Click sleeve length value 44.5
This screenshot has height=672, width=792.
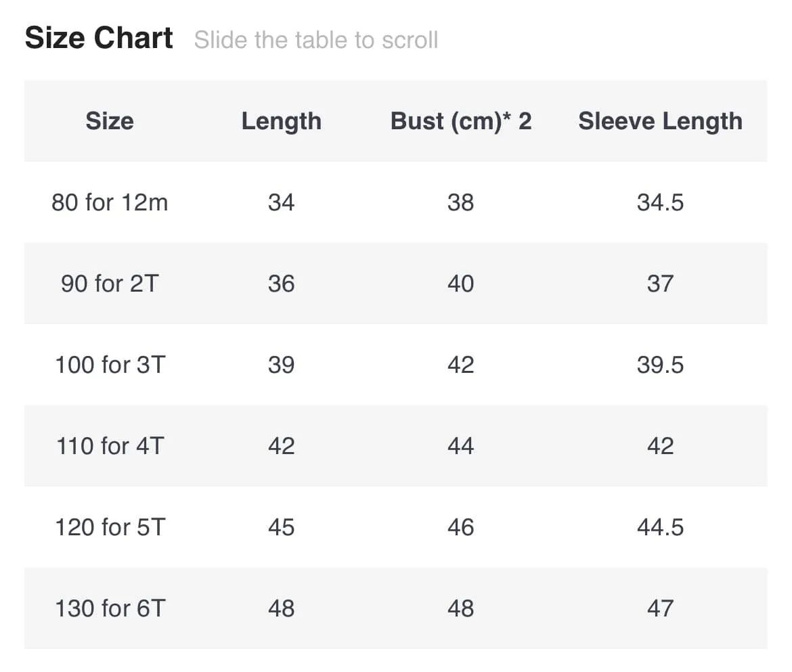660,527
